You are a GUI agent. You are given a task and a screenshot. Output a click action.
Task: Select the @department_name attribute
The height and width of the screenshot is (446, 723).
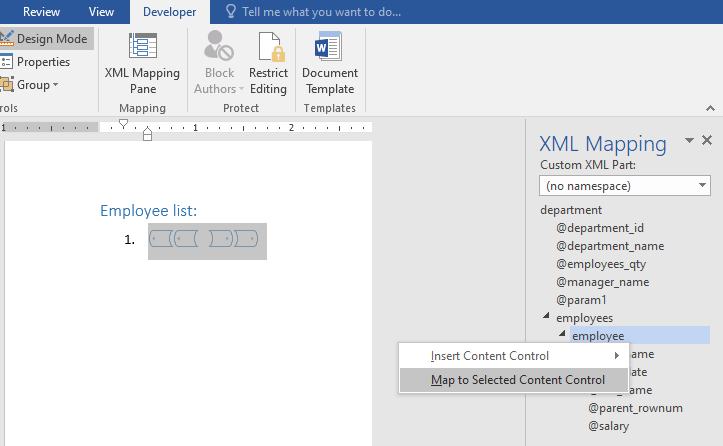(610, 246)
